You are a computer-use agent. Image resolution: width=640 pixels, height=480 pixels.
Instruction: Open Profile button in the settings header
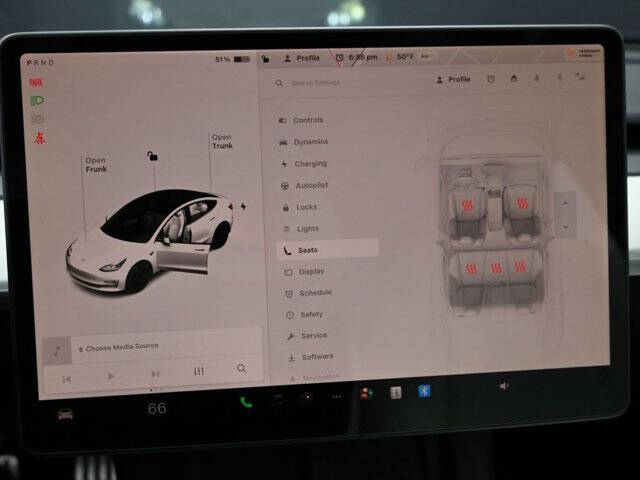pos(453,79)
